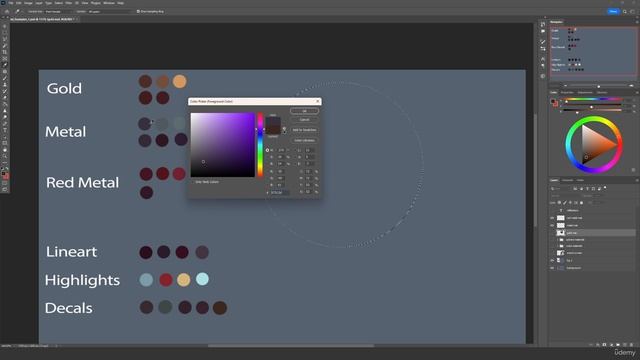Select the Eraser tool

5,98
